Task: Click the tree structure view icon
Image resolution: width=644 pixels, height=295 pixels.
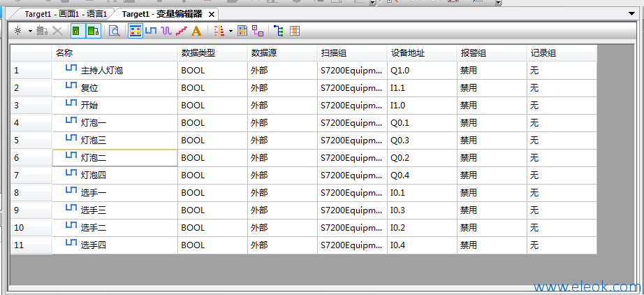Action: (x=279, y=31)
